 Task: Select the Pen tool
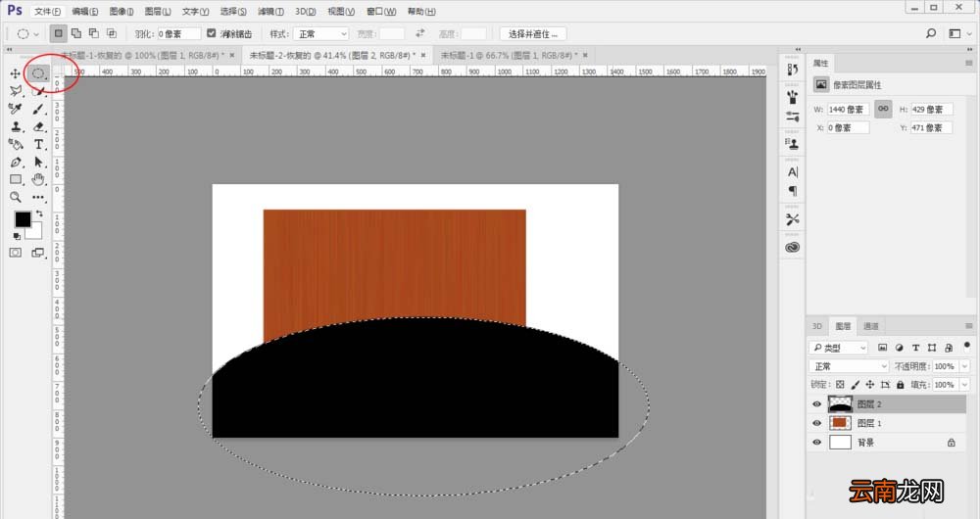pyautogui.click(x=15, y=163)
